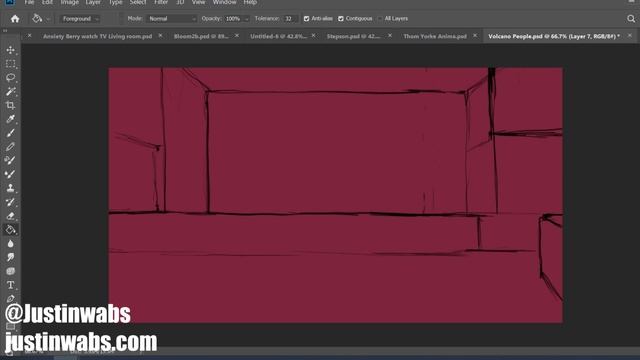Select the Healing Brush tool
Image resolution: width=640 pixels, height=360 pixels.
pyautogui.click(x=11, y=174)
